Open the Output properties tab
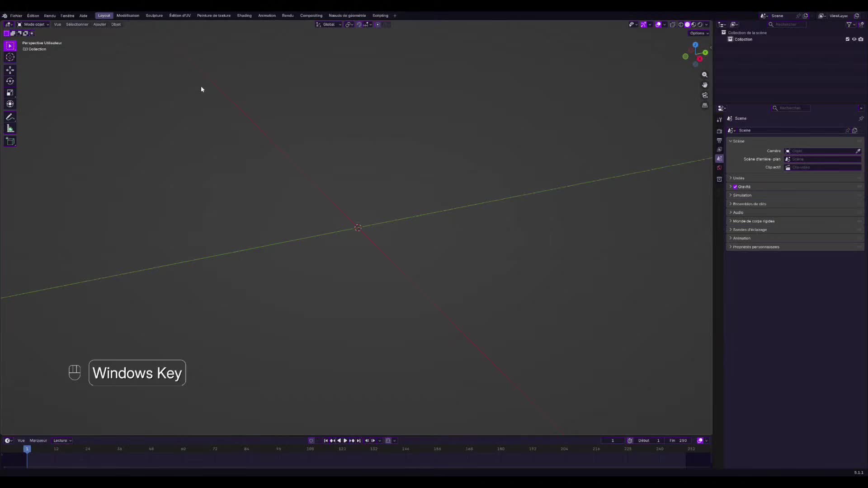Viewport: 868px width, 488px height. (x=719, y=141)
